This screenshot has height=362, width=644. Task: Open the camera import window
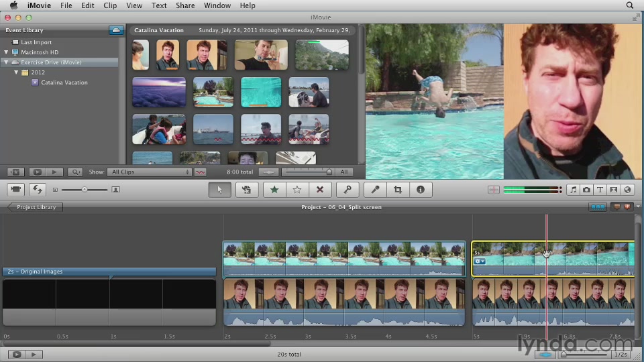pos(15,190)
